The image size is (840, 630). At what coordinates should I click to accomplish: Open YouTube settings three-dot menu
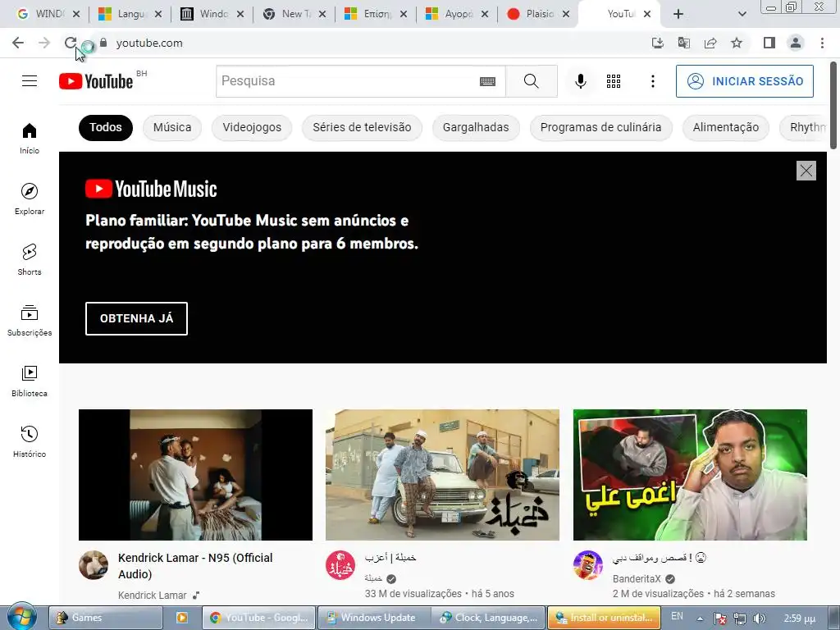pos(652,81)
